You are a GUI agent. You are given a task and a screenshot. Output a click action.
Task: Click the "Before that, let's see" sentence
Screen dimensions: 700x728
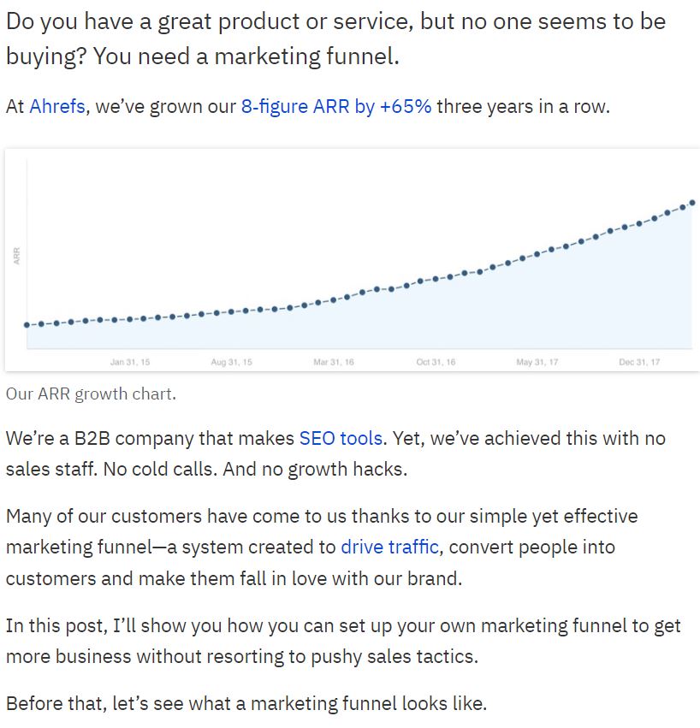coord(246,703)
